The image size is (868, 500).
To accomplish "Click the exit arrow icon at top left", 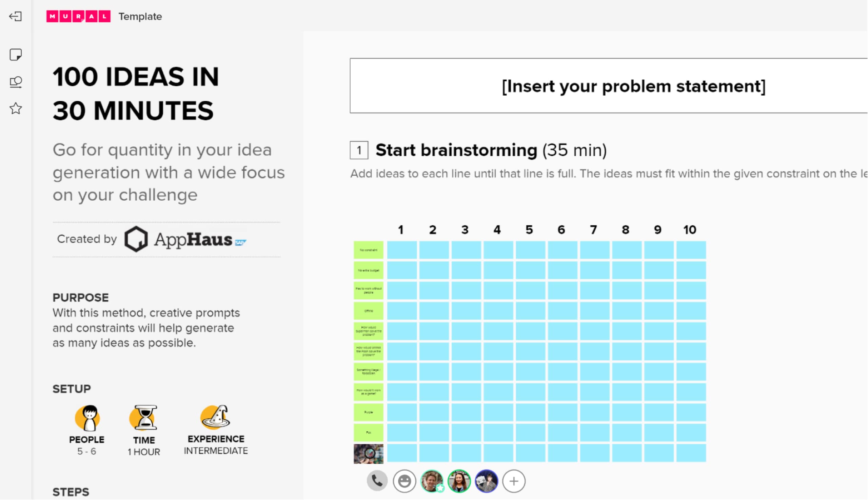I will click(16, 16).
